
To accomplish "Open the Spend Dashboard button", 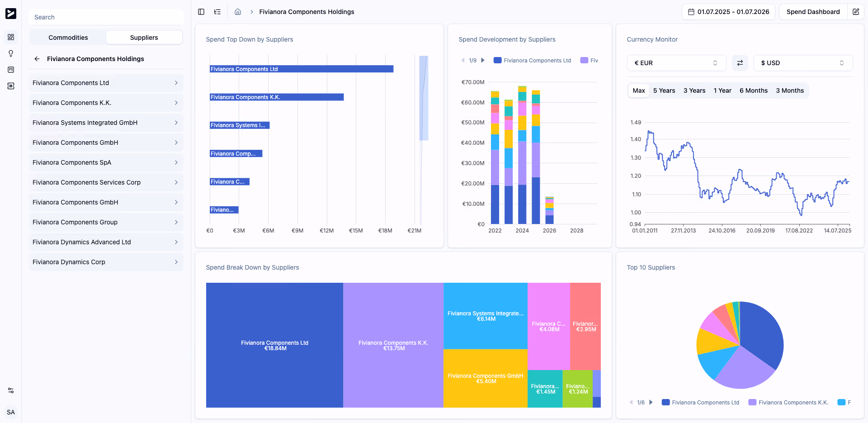I will point(813,12).
